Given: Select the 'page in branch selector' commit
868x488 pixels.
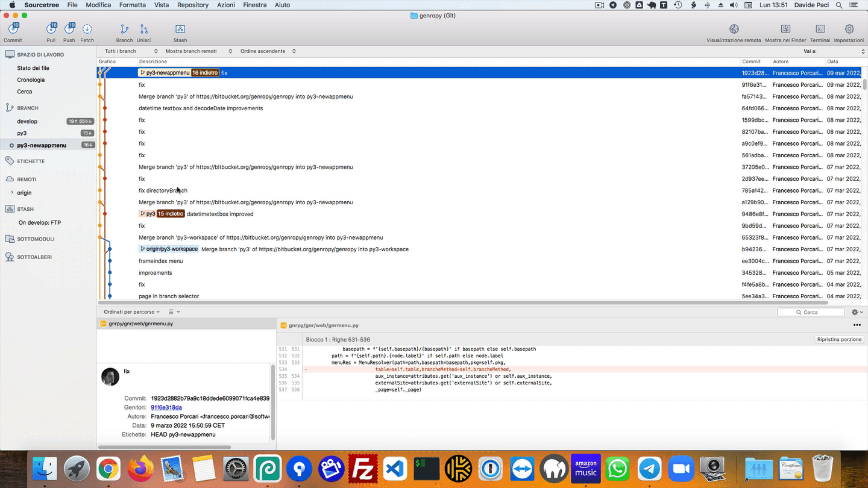Looking at the screenshot, I should (x=480, y=296).
